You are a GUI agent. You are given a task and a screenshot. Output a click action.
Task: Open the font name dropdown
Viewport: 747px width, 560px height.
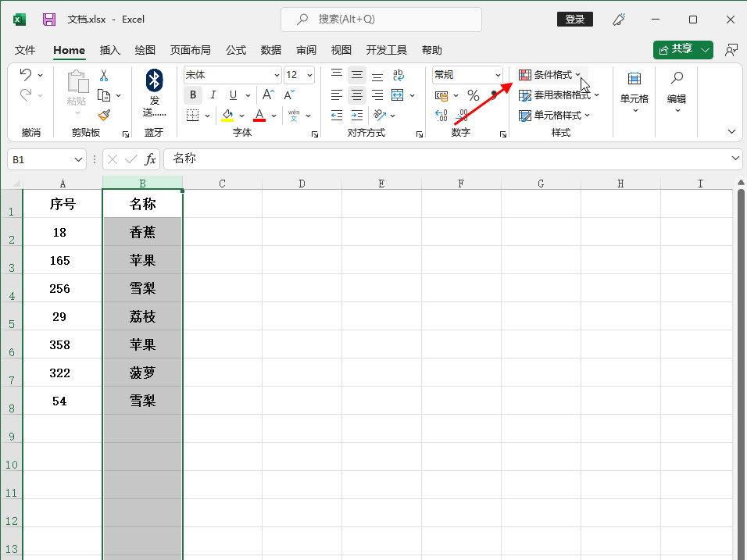pos(277,75)
